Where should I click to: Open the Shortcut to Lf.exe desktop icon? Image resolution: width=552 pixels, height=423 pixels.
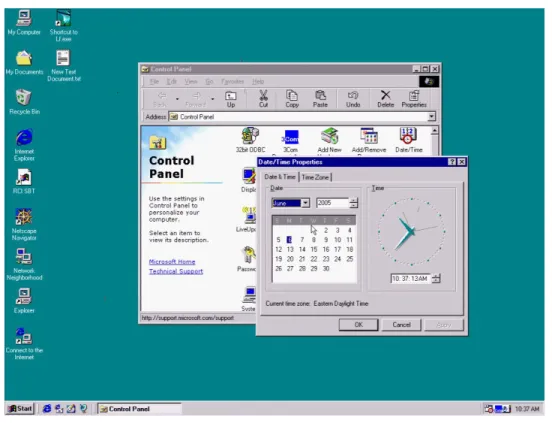click(63, 25)
